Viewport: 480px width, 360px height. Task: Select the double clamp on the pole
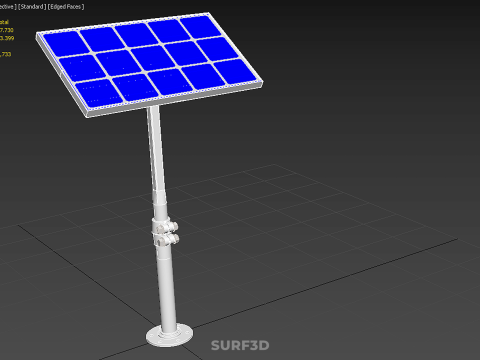coord(165,232)
